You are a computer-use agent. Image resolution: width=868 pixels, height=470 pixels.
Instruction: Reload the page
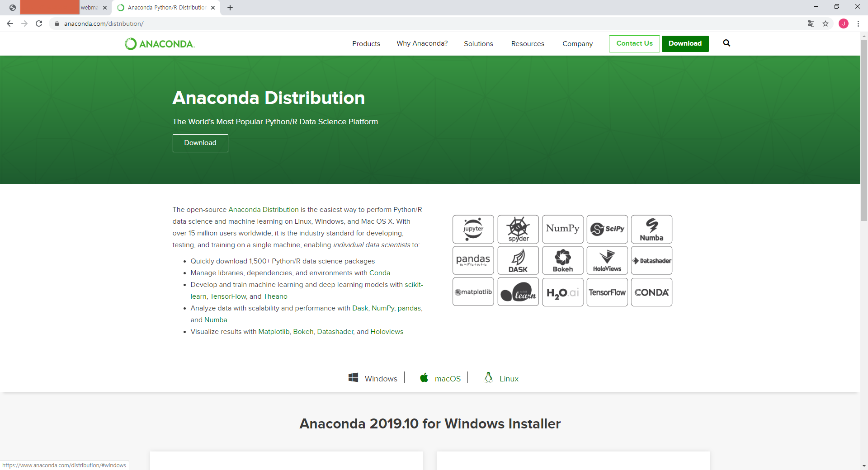click(x=39, y=23)
